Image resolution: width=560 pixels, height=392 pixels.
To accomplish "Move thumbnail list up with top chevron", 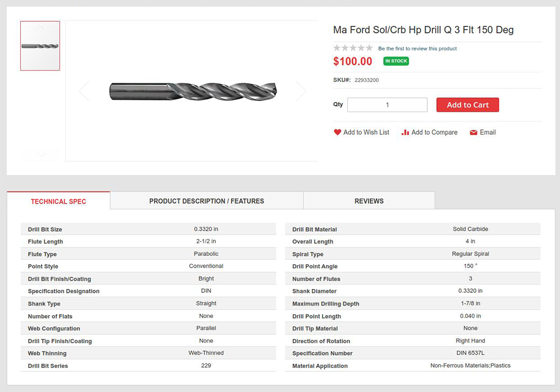I will (40, 27).
